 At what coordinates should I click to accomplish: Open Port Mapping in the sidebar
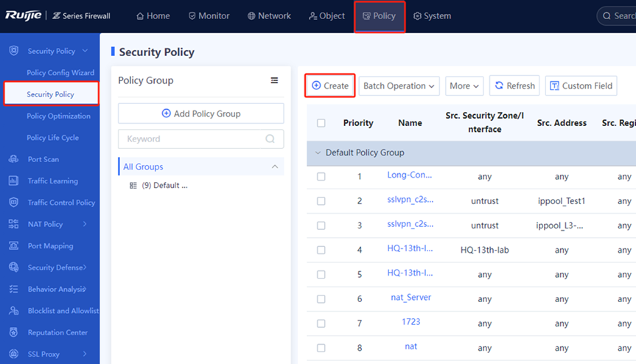coord(50,245)
